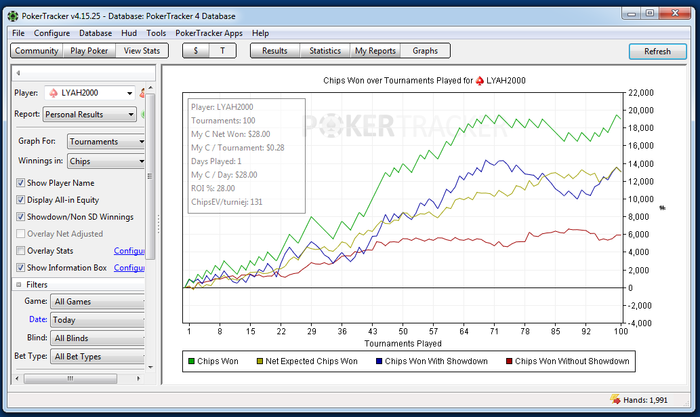This screenshot has height=417, width=700.
Task: Click sidebar scroll down arrow
Action: tap(150, 367)
